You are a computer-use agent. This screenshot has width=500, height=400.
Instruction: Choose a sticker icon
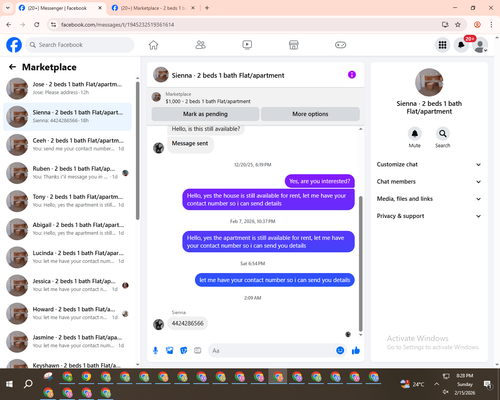[x=184, y=350]
